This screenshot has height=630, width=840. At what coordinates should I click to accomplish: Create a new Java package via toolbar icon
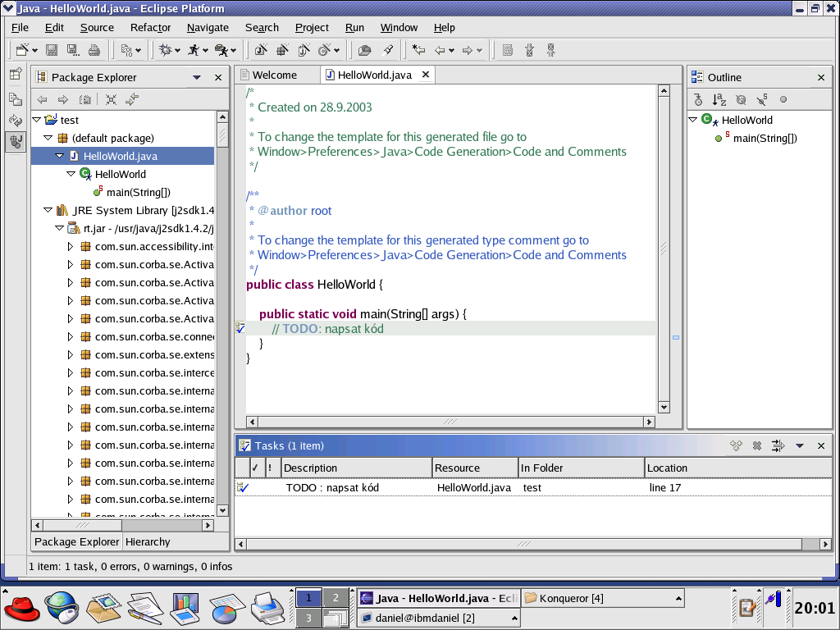pyautogui.click(x=282, y=50)
